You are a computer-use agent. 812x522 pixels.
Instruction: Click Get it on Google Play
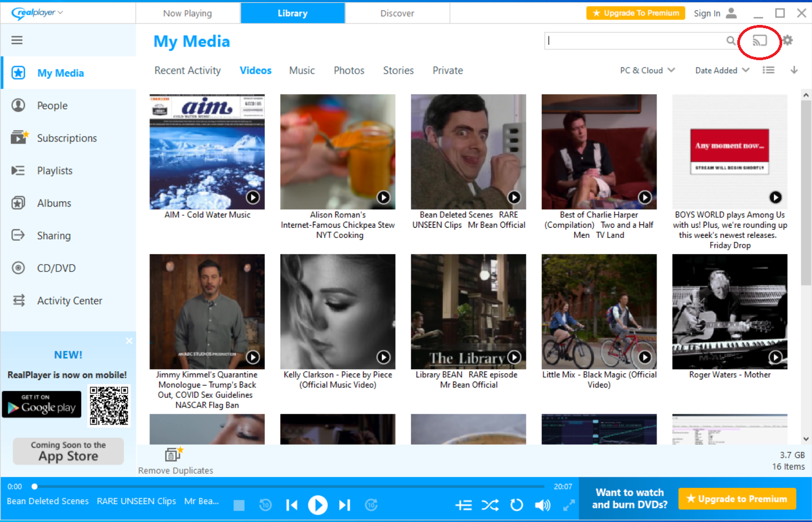tap(42, 404)
